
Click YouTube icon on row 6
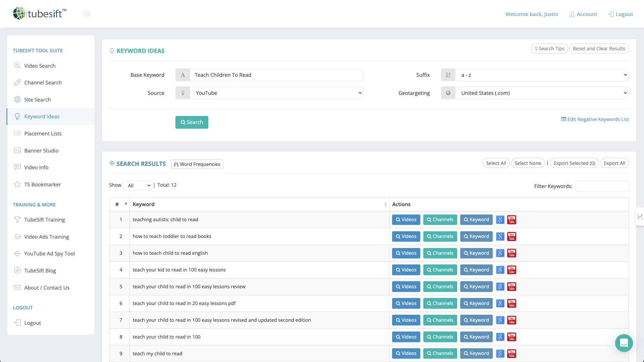(512, 304)
